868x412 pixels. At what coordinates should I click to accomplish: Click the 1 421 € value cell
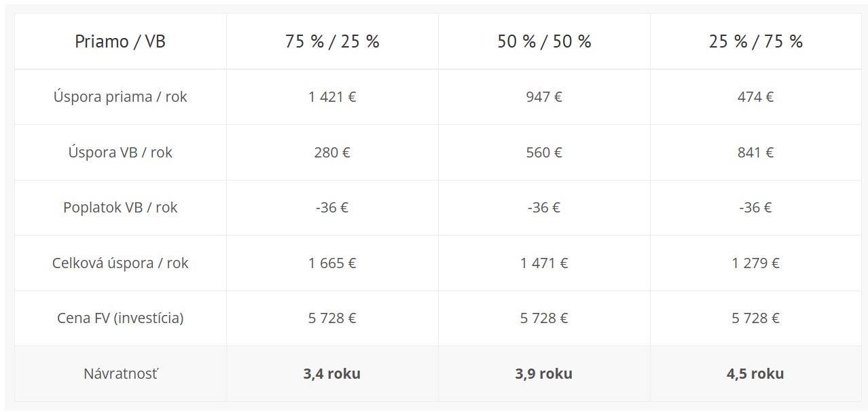point(332,97)
